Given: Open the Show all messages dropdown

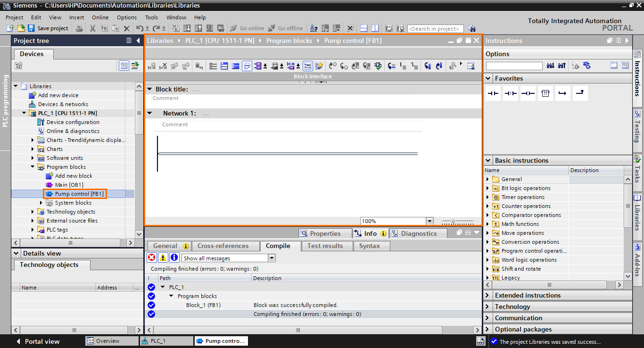Looking at the screenshot, I should coord(271,257).
